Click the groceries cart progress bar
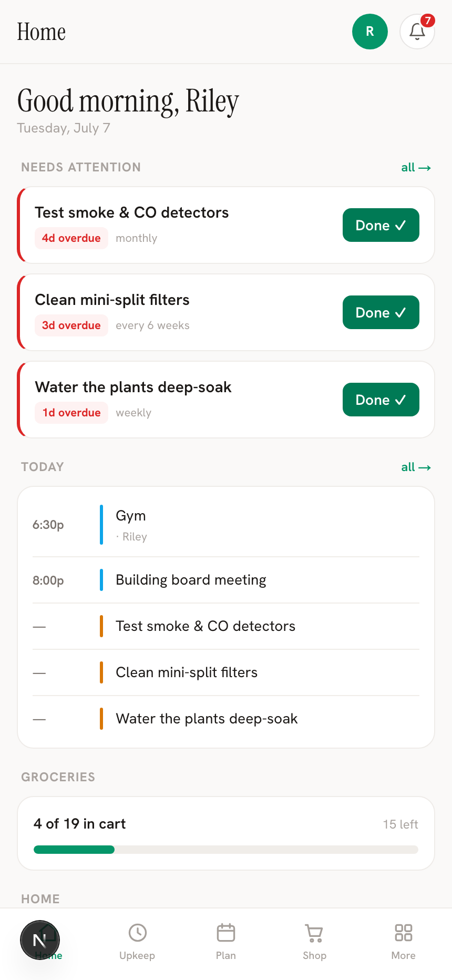The height and width of the screenshot is (980, 452). [x=226, y=850]
